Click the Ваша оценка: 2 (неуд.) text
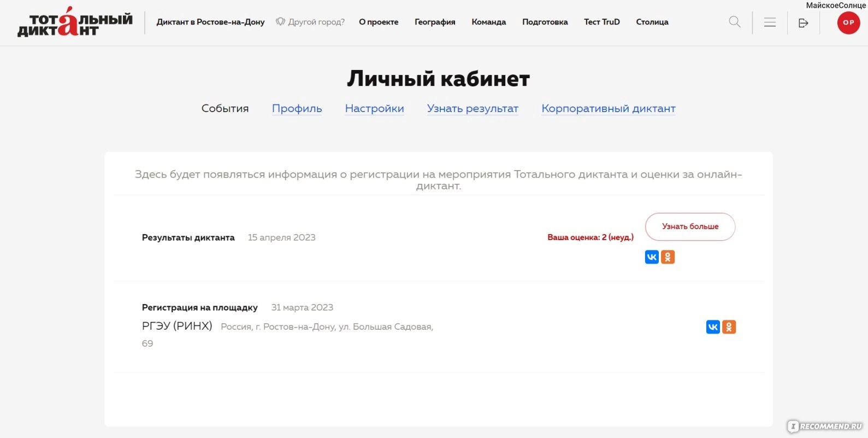Image resolution: width=868 pixels, height=438 pixels. 591,237
